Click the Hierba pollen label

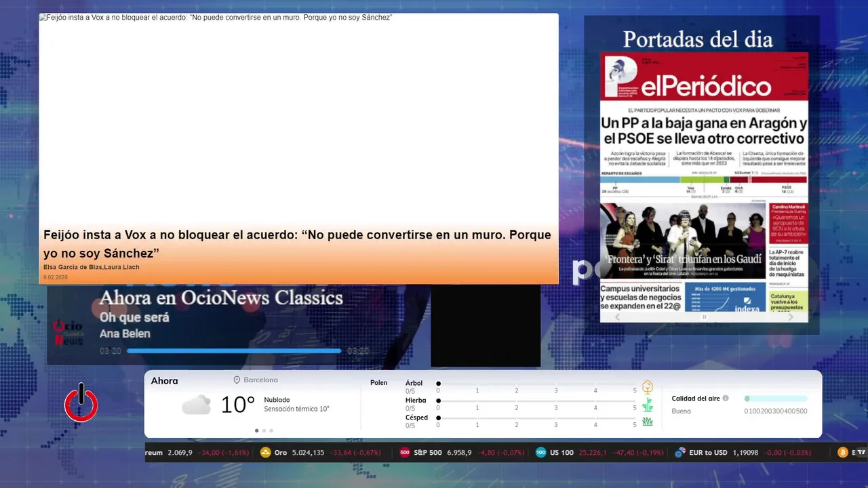click(416, 401)
